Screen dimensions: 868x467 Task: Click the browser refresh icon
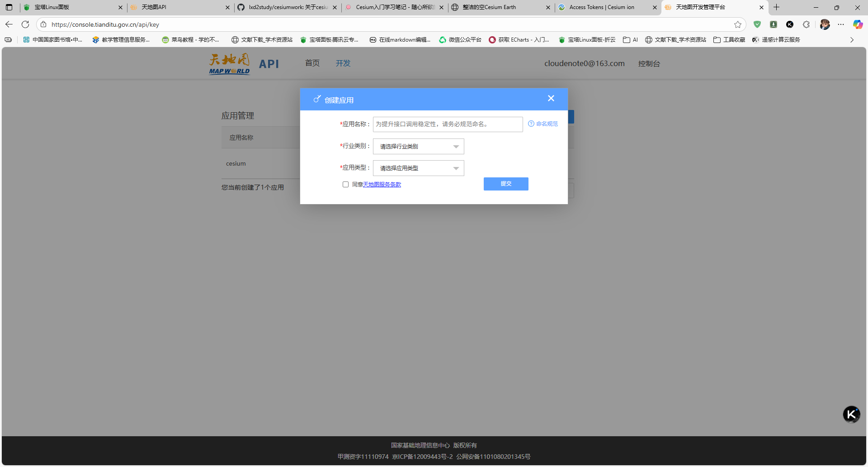[25, 24]
